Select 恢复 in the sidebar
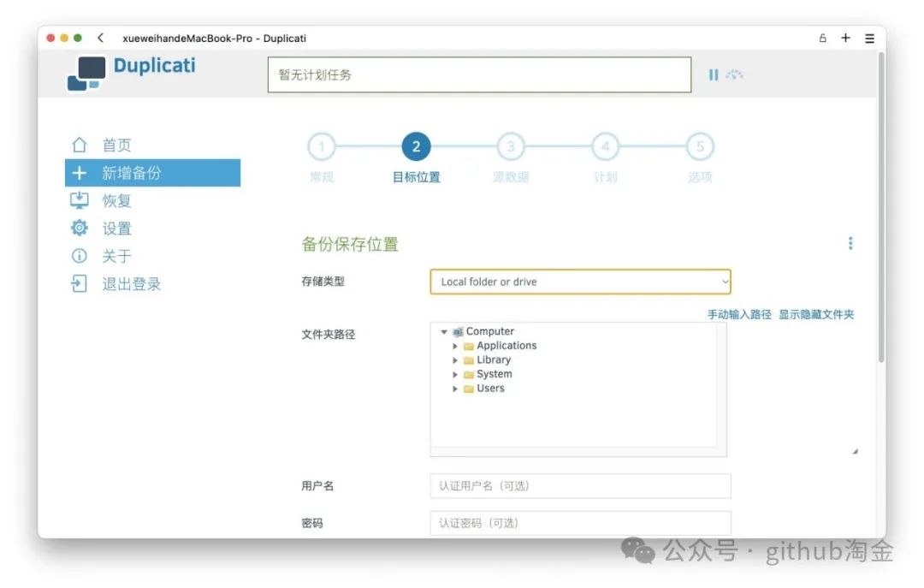The height and width of the screenshot is (588, 924). pyautogui.click(x=116, y=201)
